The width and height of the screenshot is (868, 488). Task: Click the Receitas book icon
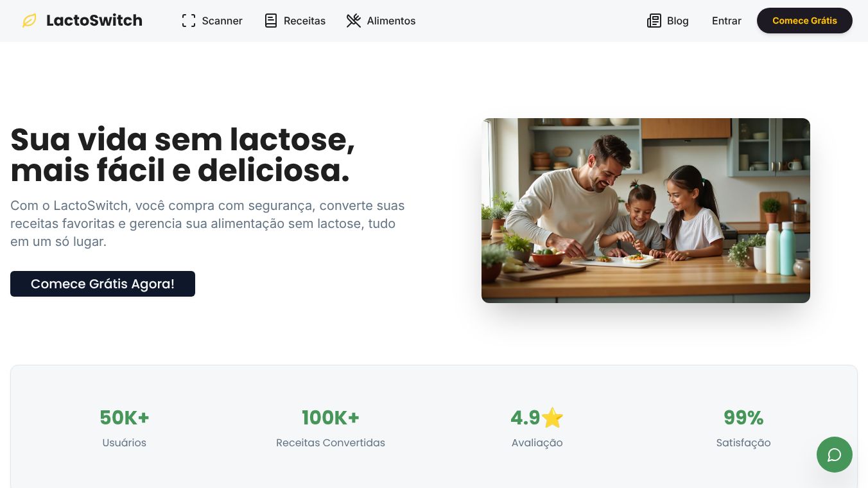tap(271, 21)
